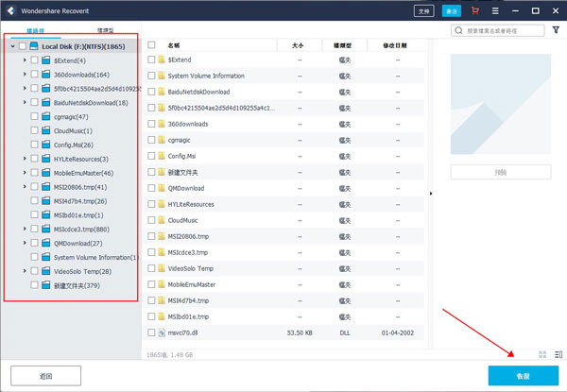Click the blue Recover button
Screen dimensions: 567x392
point(524,376)
